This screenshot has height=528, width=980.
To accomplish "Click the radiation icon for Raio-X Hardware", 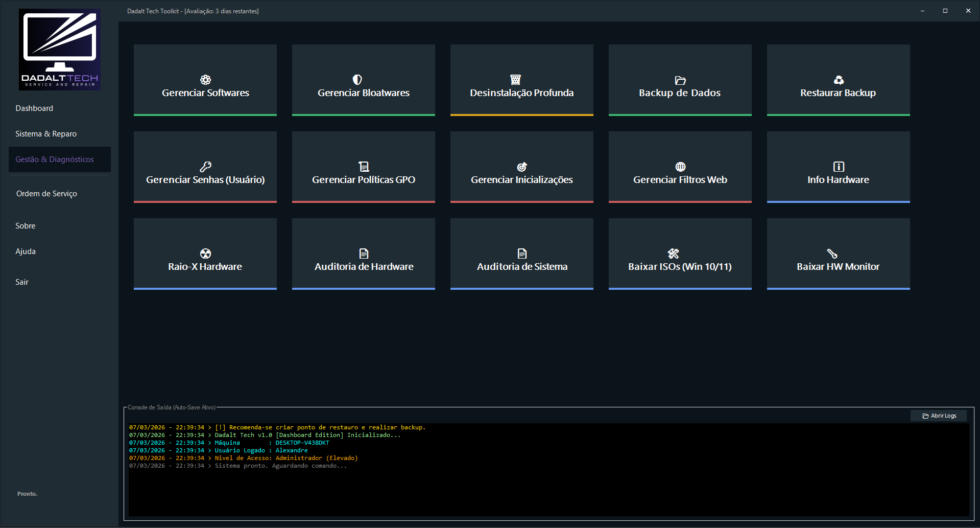I will 205,254.
